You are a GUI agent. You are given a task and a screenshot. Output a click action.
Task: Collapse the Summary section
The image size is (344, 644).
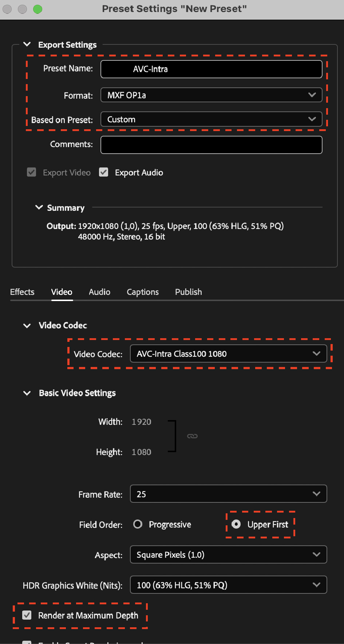pos(39,208)
